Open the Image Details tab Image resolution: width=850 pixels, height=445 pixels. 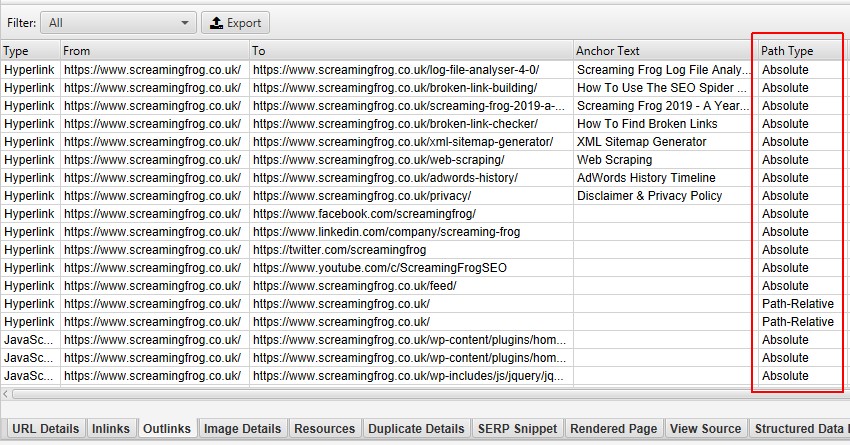coord(241,429)
